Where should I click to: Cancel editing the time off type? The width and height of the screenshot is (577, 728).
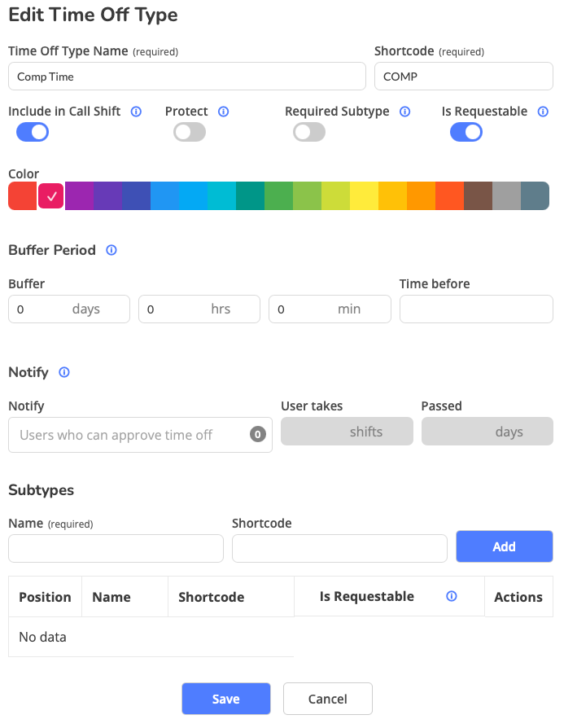[327, 699]
